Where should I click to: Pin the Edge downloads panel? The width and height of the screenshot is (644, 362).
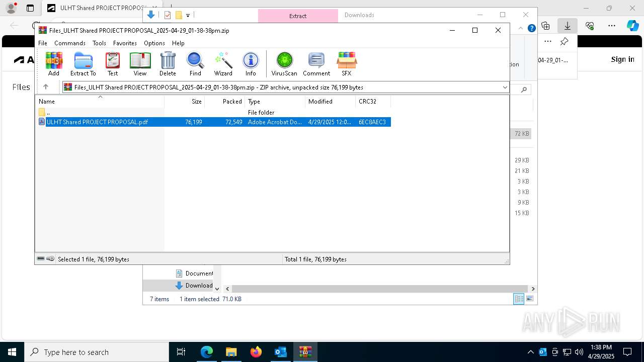(x=565, y=42)
